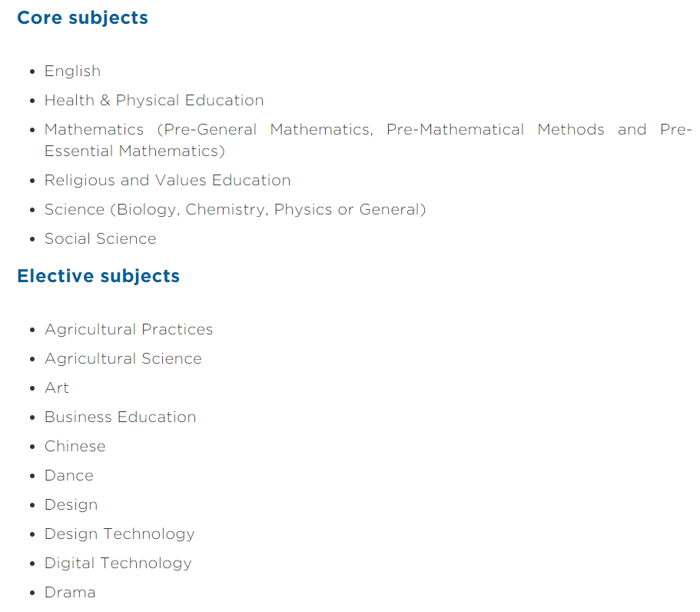The image size is (700, 612).
Task: Select the Digital Technology entry
Action: 118,564
